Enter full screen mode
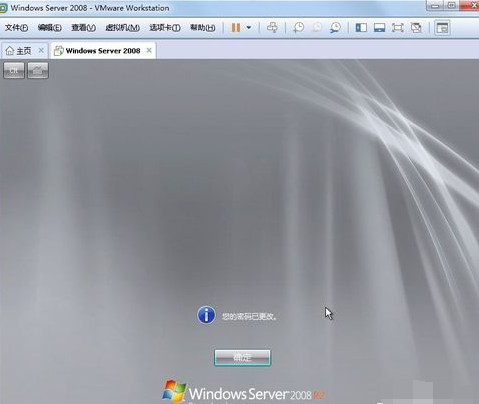The image size is (479, 404). (x=397, y=27)
